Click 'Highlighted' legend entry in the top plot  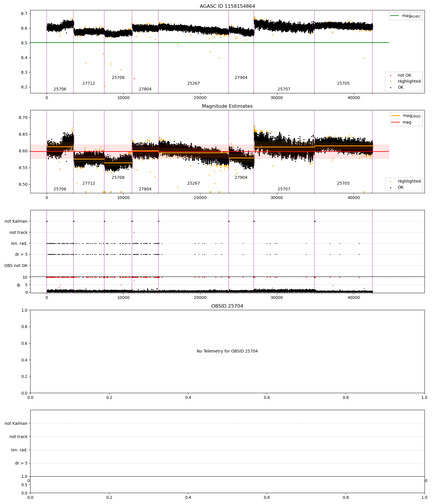406,82
